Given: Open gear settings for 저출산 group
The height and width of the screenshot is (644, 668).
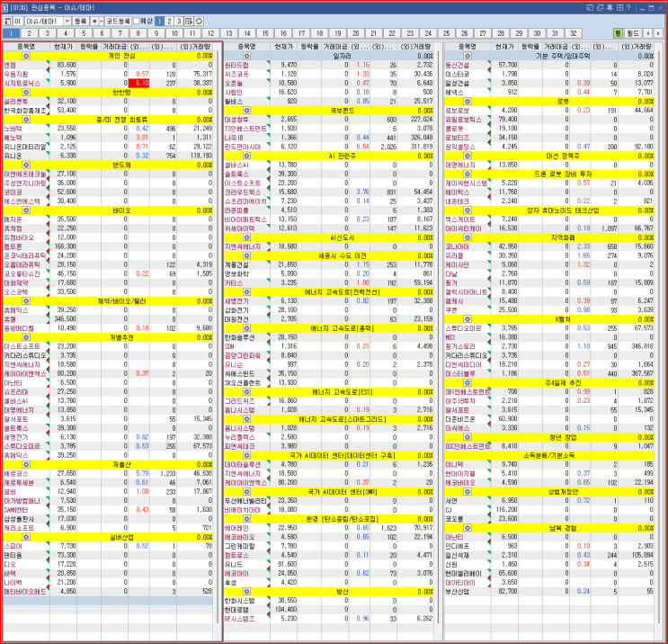Looking at the screenshot, I should click(26, 465).
